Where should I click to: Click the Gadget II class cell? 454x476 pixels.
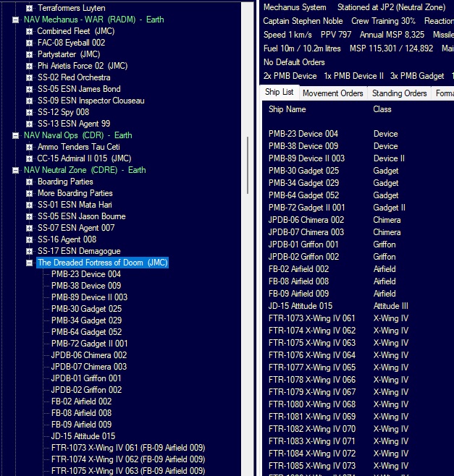(390, 208)
